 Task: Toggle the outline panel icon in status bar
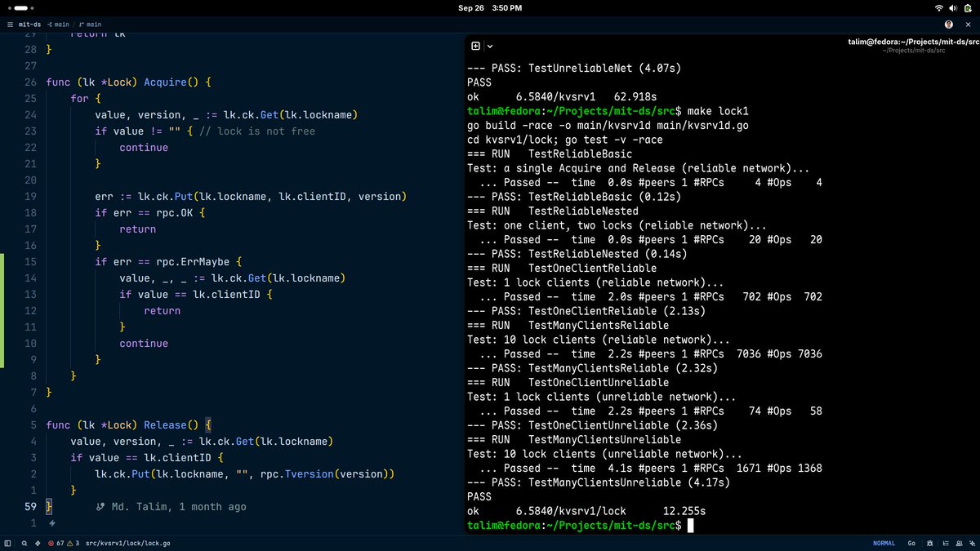[x=946, y=544]
